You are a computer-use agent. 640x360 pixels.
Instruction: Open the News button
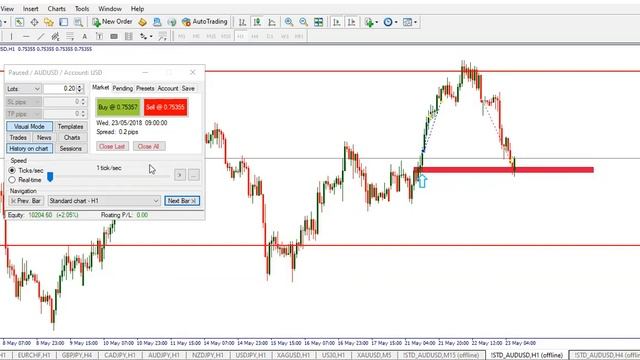(44, 138)
